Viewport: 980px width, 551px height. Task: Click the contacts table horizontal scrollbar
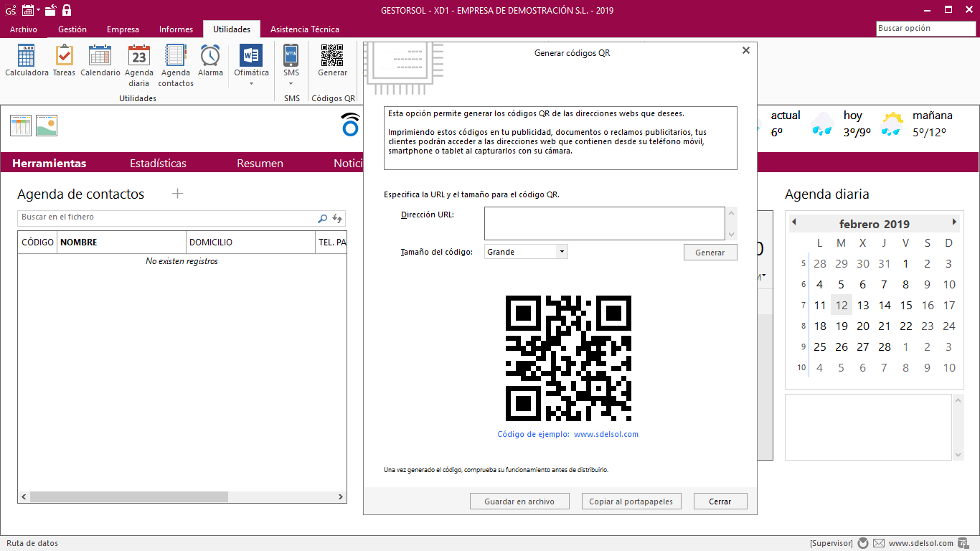point(129,496)
